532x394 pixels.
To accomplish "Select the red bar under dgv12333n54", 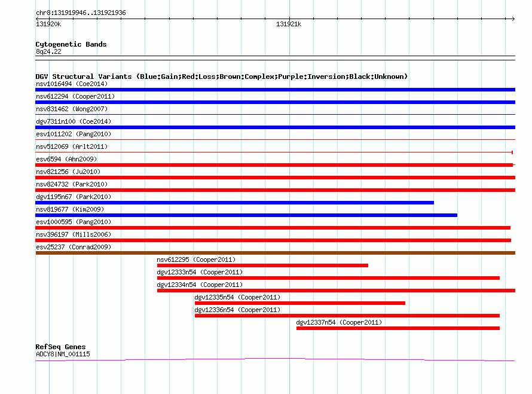I will coord(328,278).
